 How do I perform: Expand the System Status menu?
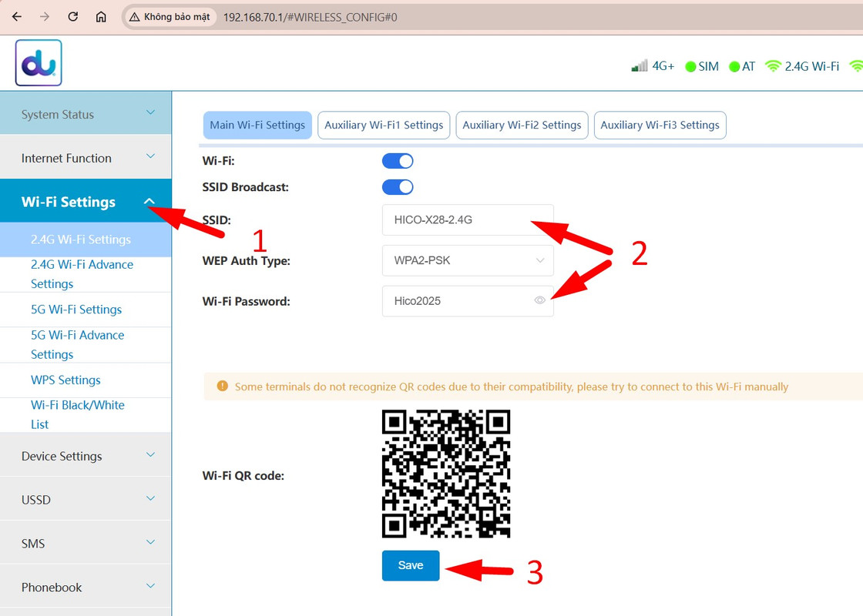86,113
